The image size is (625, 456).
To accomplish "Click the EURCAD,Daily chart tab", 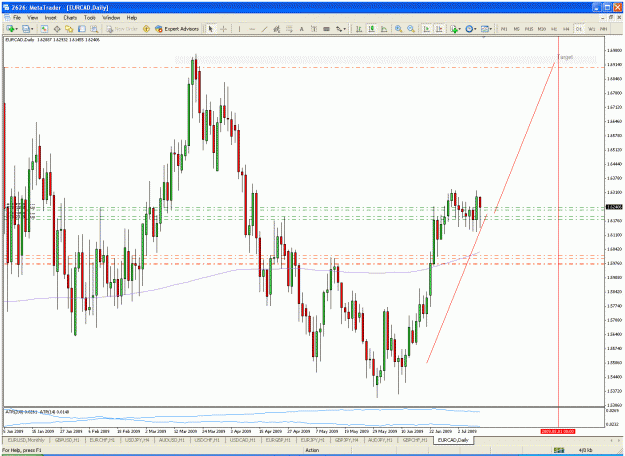I will (x=453, y=440).
